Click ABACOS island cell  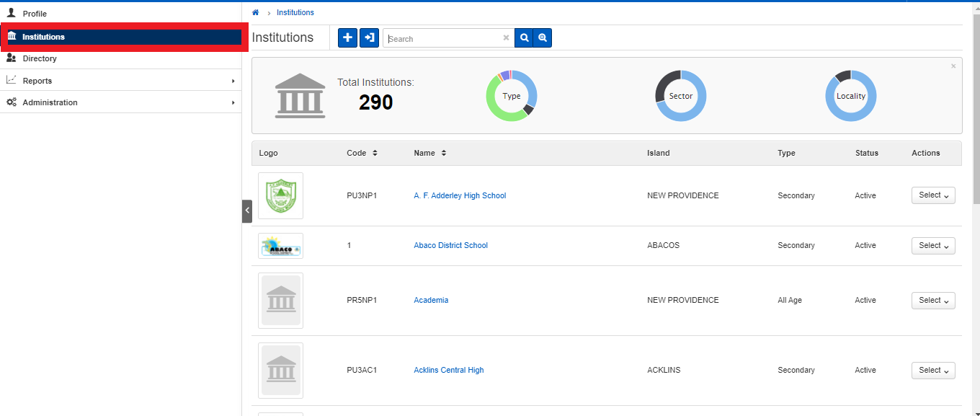click(x=663, y=245)
